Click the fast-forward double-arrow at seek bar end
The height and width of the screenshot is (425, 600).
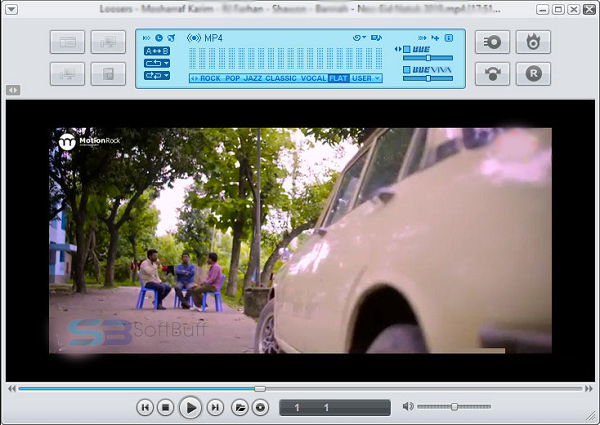click(x=589, y=389)
